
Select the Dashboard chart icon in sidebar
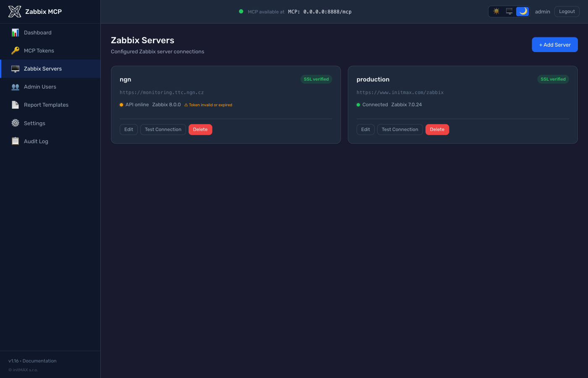pyautogui.click(x=16, y=32)
